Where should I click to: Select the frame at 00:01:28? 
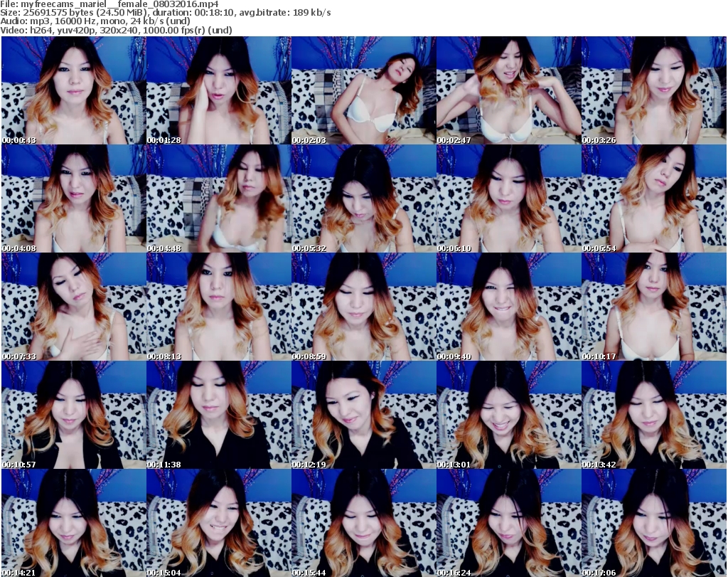pos(218,90)
